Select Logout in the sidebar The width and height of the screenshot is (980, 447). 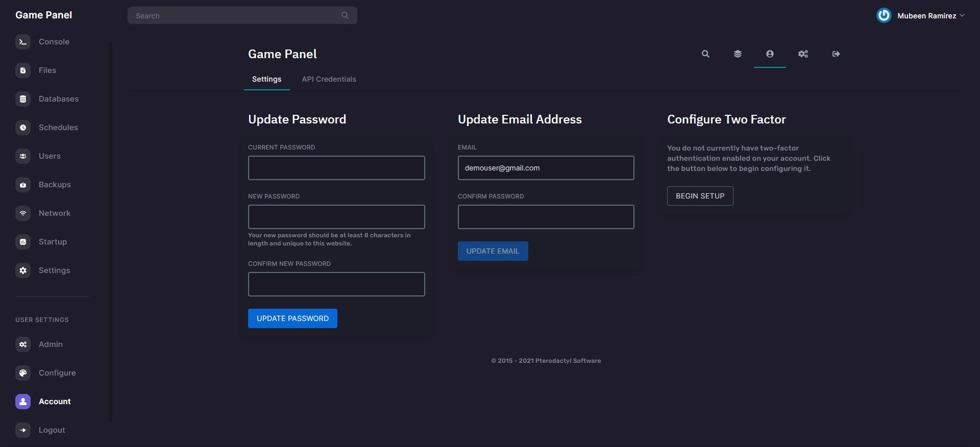pos(52,430)
